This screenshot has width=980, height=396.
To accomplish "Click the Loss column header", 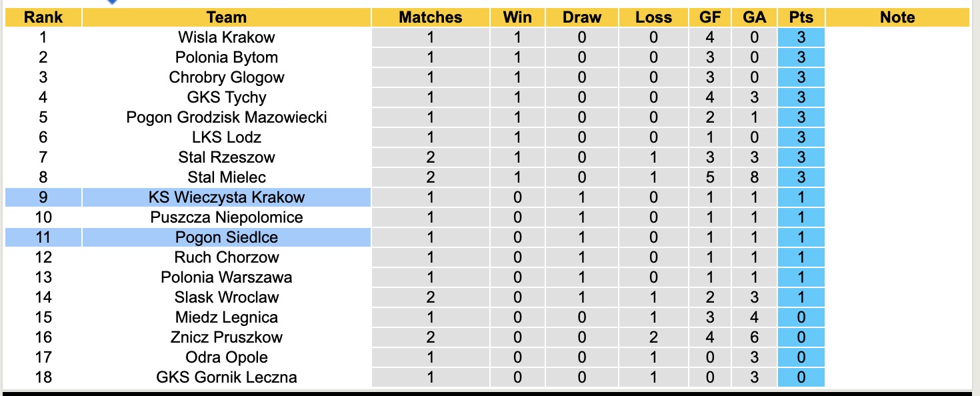I will (x=653, y=17).
